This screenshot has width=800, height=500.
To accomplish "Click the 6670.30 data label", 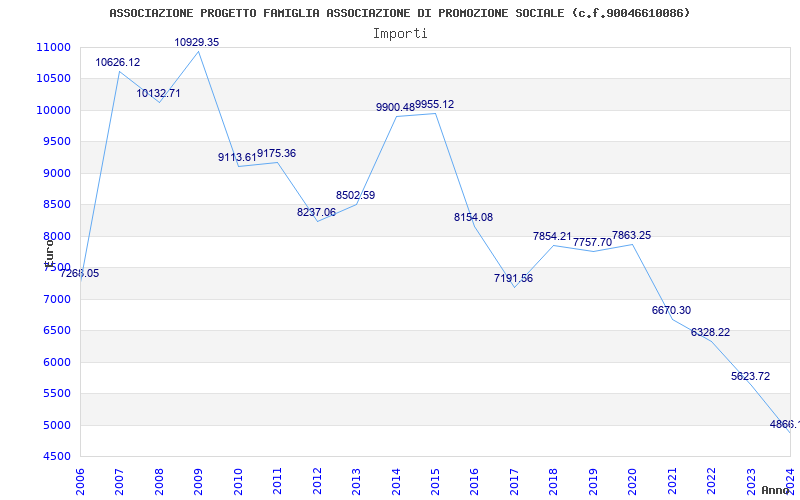I will tap(671, 311).
